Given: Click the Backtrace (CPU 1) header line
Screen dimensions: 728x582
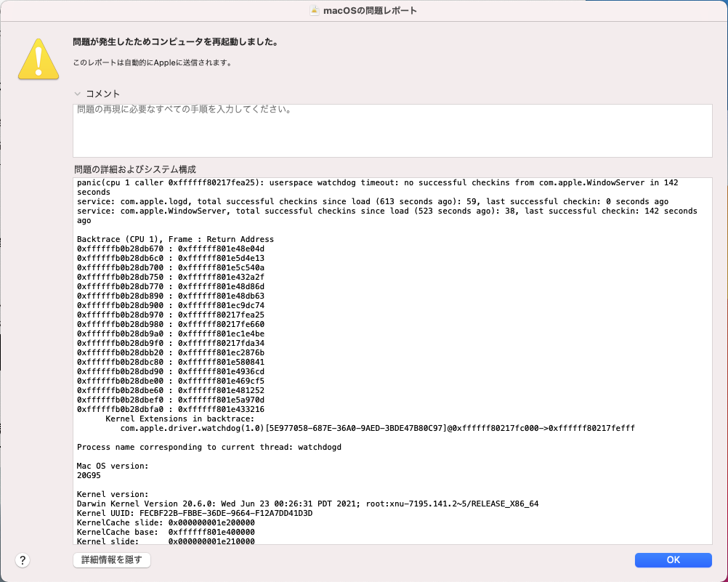Looking at the screenshot, I should click(x=175, y=239).
